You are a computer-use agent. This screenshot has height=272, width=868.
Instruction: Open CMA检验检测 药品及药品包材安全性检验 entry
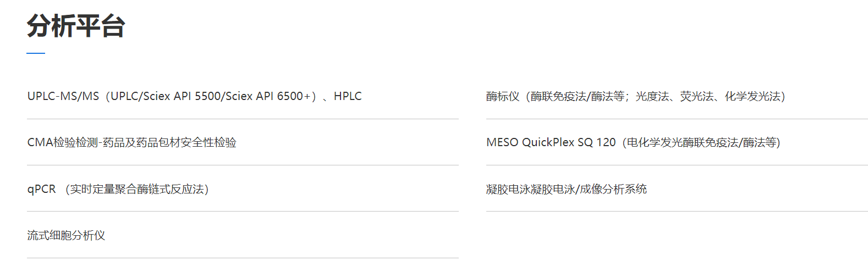(131, 143)
